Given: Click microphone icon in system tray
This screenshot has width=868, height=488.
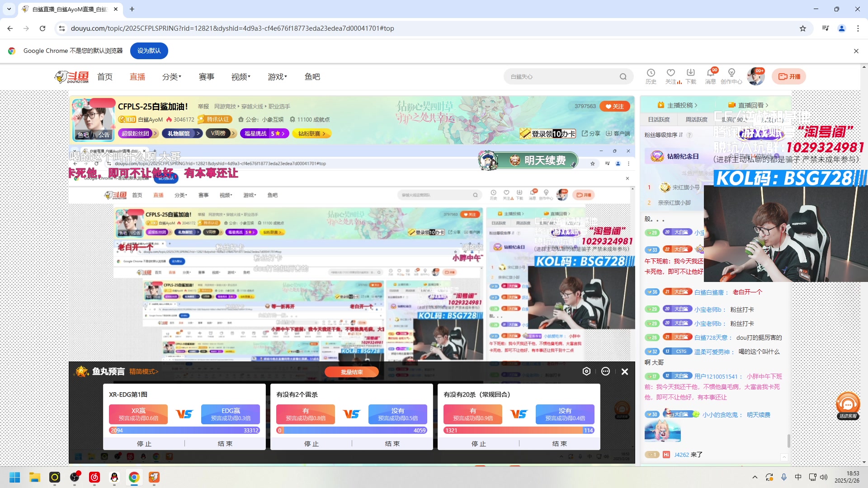Looking at the screenshot, I should [784, 477].
